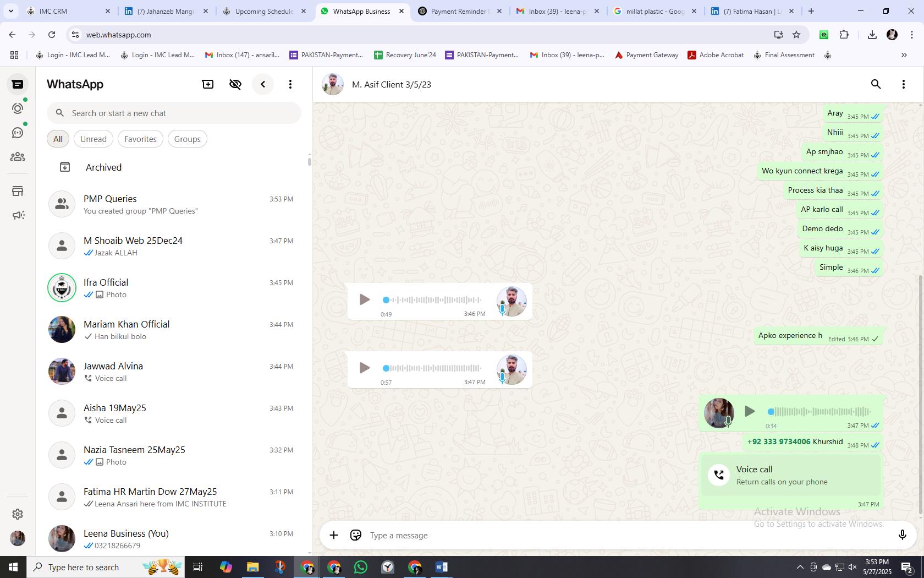Open Communities icon in sidebar

click(x=18, y=157)
